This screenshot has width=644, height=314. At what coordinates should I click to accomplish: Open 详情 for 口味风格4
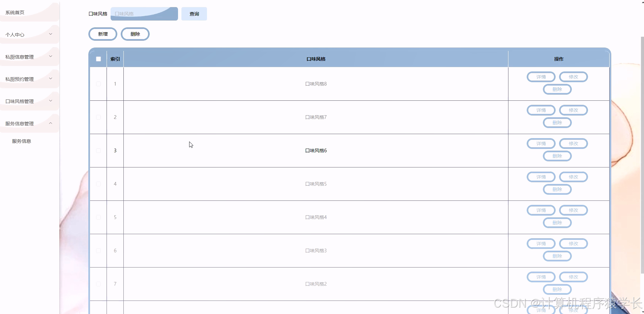tap(541, 210)
